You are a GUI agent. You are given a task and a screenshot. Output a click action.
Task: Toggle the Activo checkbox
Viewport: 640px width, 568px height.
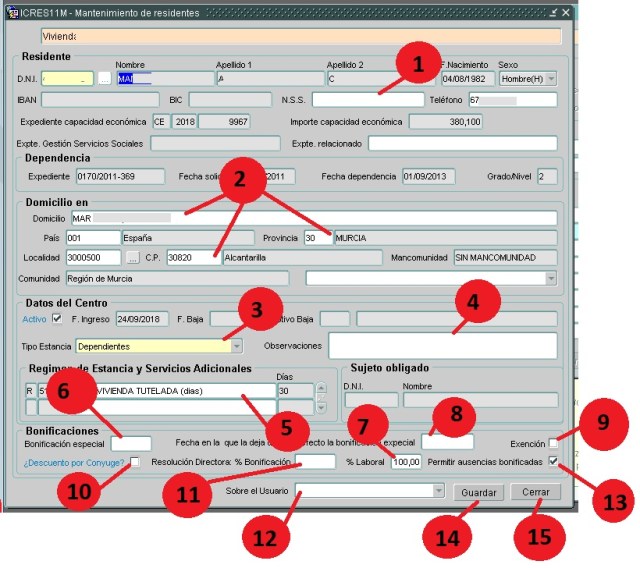57,319
